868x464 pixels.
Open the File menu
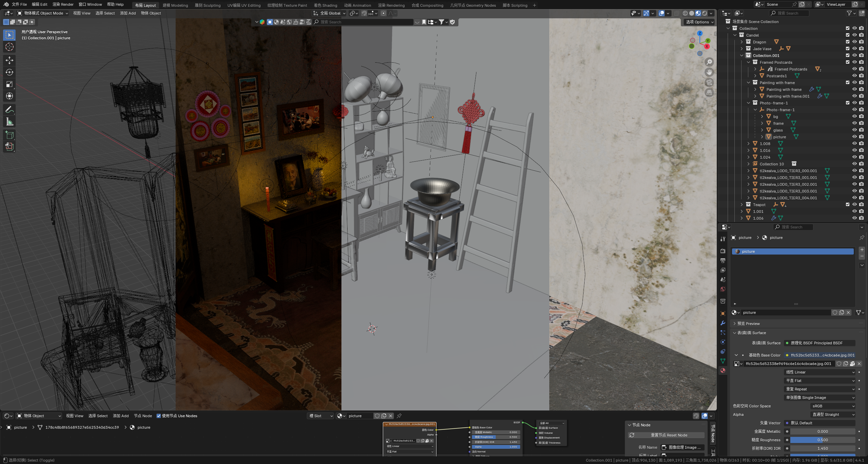pos(19,4)
